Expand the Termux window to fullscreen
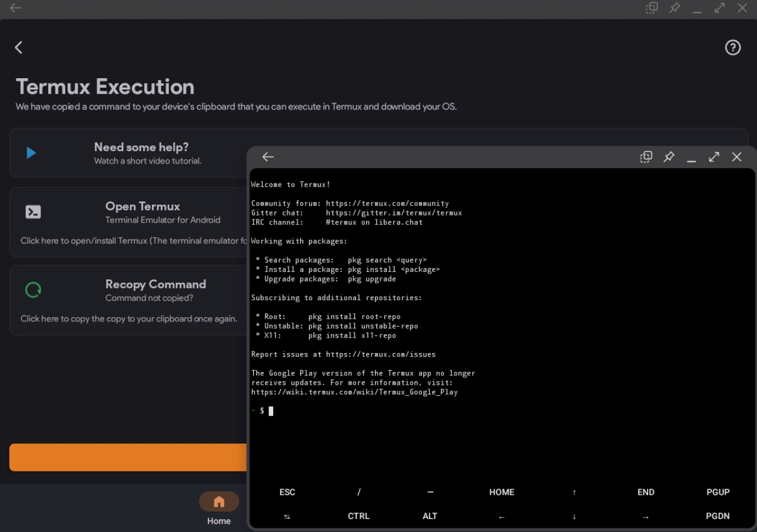Screen dimensions: 757x532 click(x=714, y=157)
